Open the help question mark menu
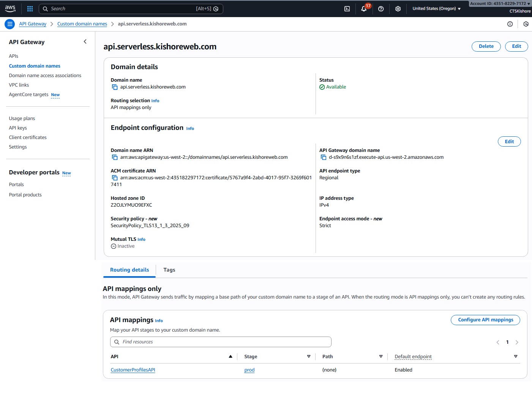This screenshot has width=532, height=400. tap(381, 9)
